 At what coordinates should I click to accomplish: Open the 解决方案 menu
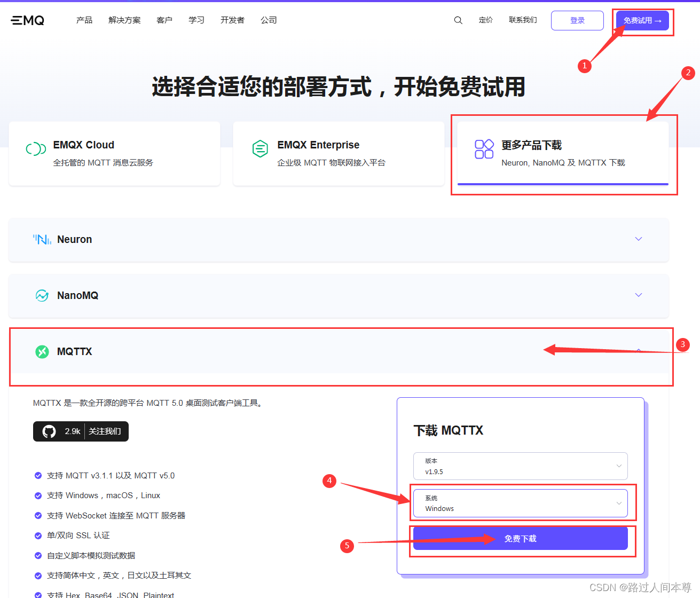coord(124,20)
